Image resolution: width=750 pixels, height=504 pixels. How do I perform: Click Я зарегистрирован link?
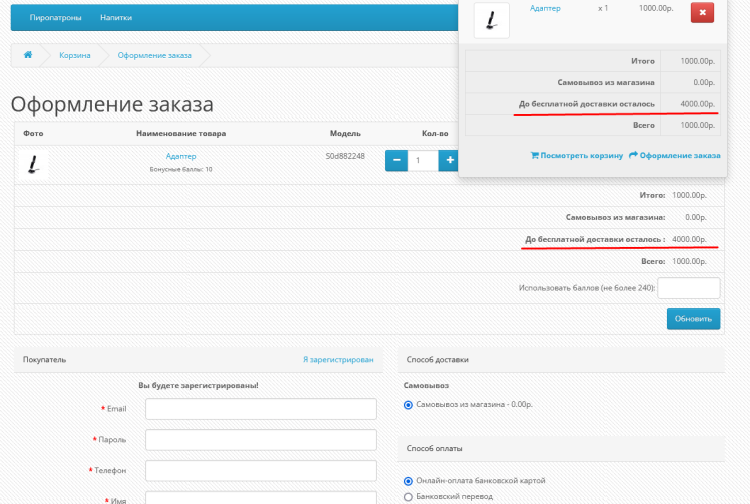point(338,359)
